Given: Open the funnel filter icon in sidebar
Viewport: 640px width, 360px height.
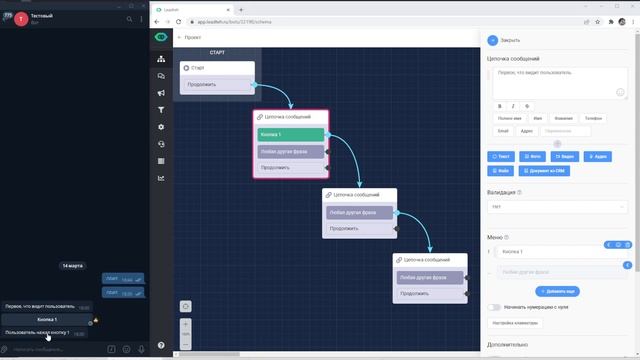Looking at the screenshot, I should coord(161,110).
